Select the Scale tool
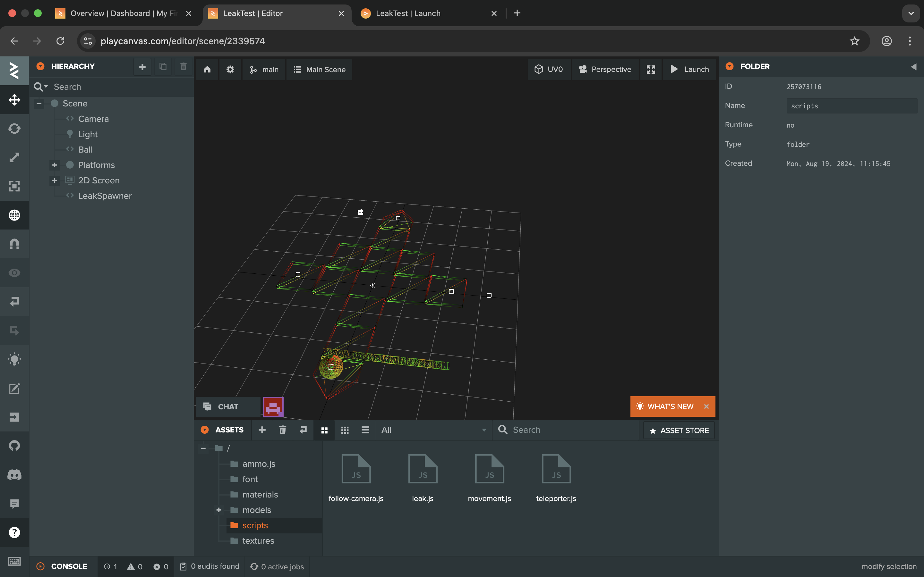The image size is (924, 577). pos(14,157)
